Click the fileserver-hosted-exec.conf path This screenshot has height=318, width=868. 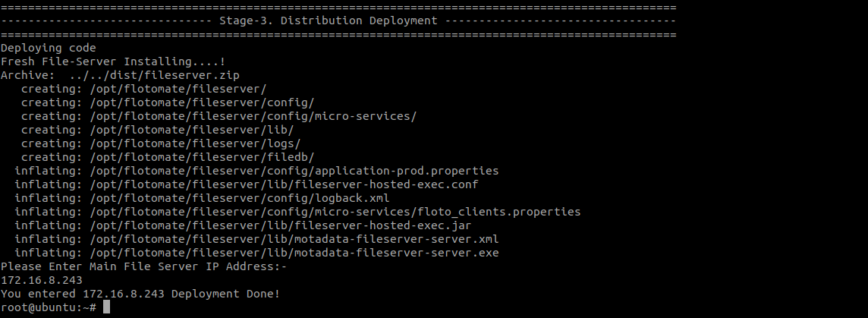284,184
